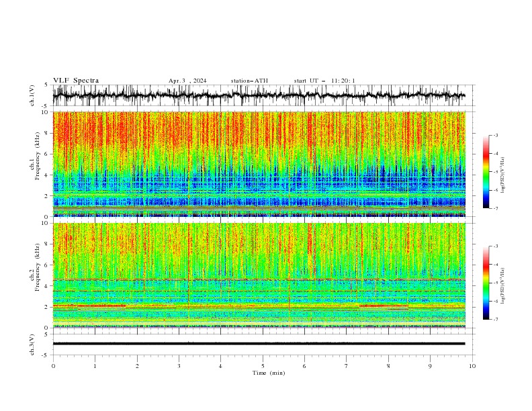Click the upper colorbar "log(PSD)(V²/Hz)" label
Viewport: 532px width, 411px height.
click(x=502, y=175)
